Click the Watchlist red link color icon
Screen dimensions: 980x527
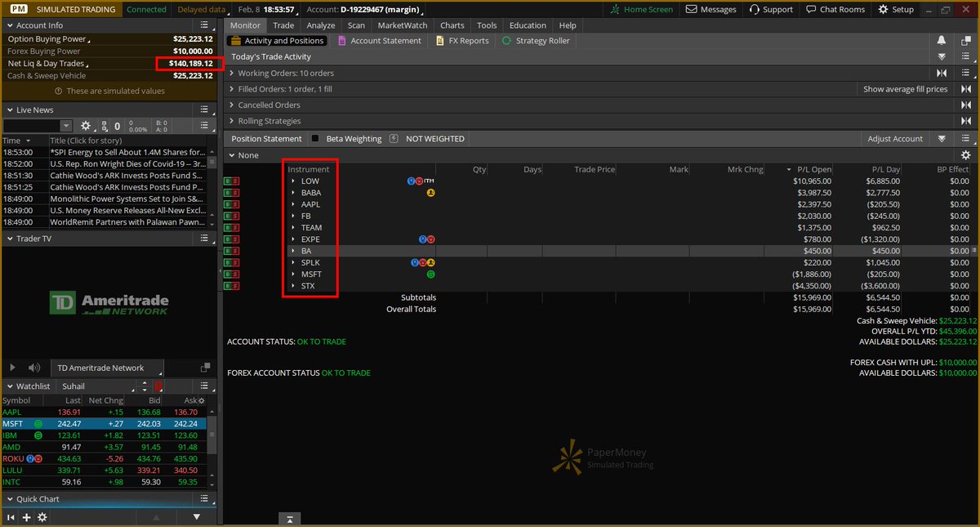point(158,386)
